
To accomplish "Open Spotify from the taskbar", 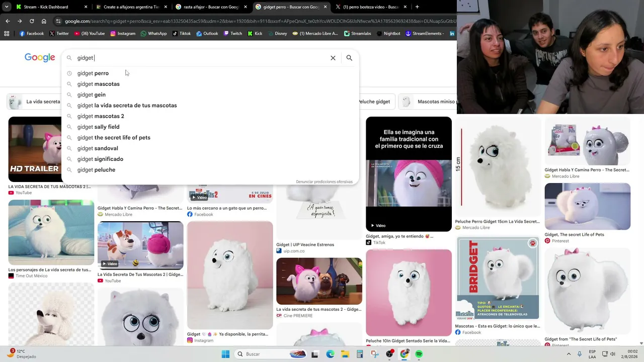I will [x=419, y=354].
